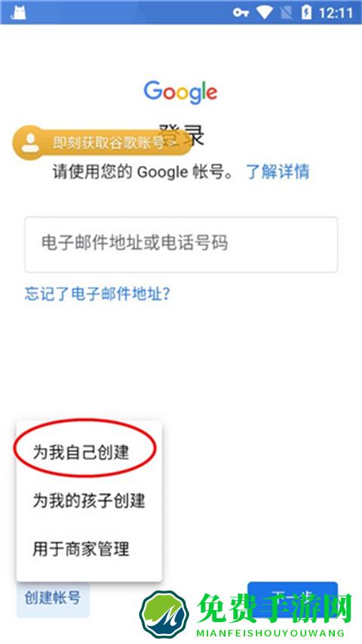Tap the battery charging icon
Image resolution: width=362 pixels, height=644 pixels.
click(x=306, y=13)
